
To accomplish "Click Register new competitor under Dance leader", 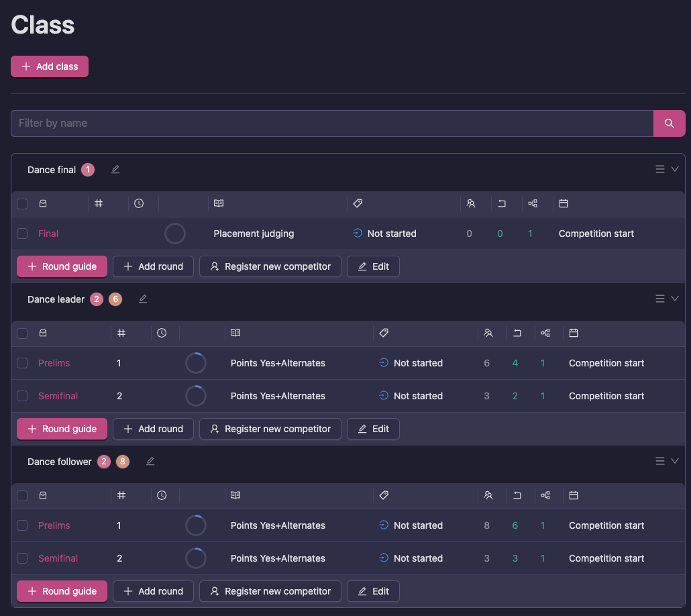I will point(270,429).
